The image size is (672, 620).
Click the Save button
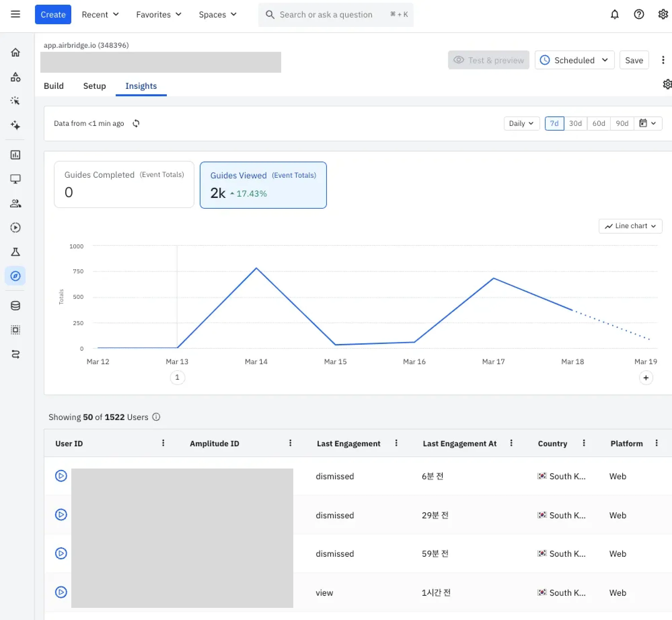[634, 60]
